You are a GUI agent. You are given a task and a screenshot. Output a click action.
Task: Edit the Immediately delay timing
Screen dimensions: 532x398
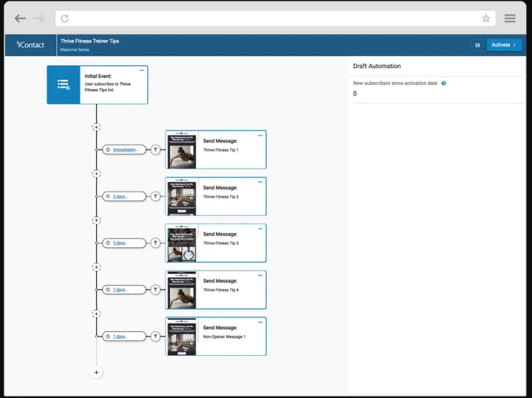124,149
